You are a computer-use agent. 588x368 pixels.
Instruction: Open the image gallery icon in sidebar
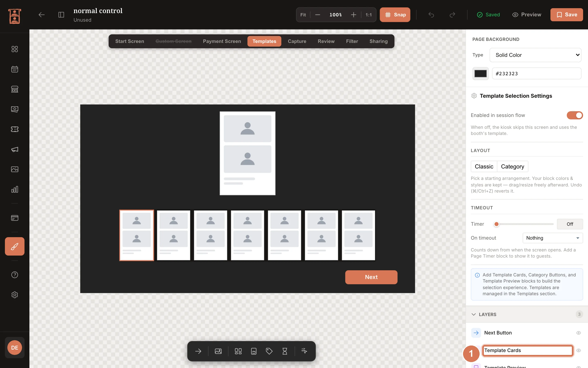14,169
